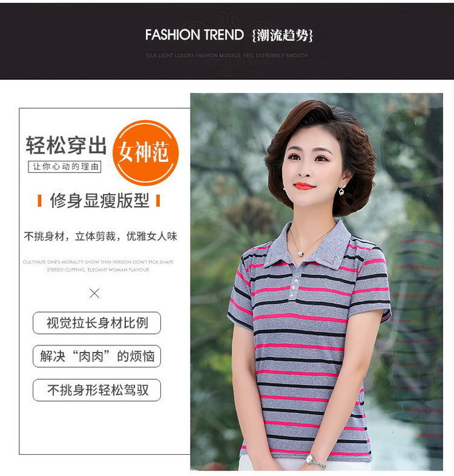454x476 pixels.
Task: Click the model's drop earring
Action: [342, 190]
